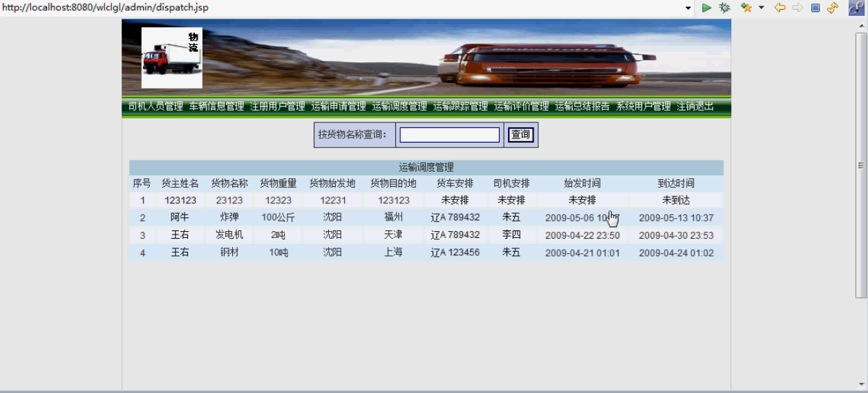Viewport: 868px width, 393px height.
Task: Click the 未到达 cell in row 1
Action: pos(676,200)
